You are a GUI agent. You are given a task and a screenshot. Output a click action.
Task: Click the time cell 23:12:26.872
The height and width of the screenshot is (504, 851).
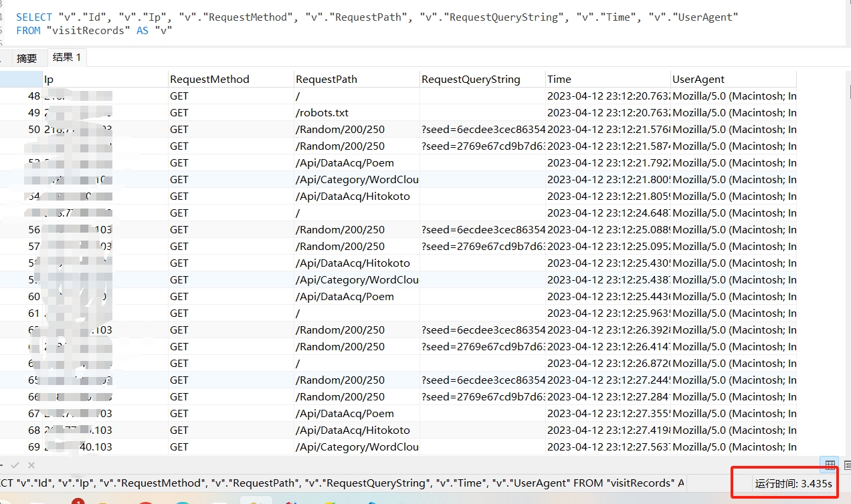click(608, 363)
